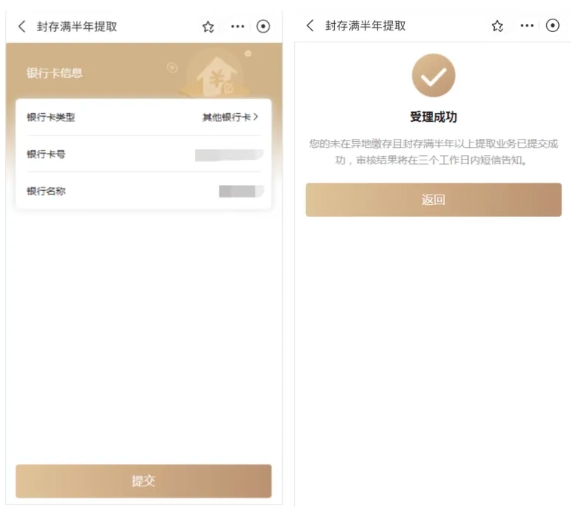The height and width of the screenshot is (513, 571).
Task: Tap the star favorite icon on left screen
Action: coord(208,27)
